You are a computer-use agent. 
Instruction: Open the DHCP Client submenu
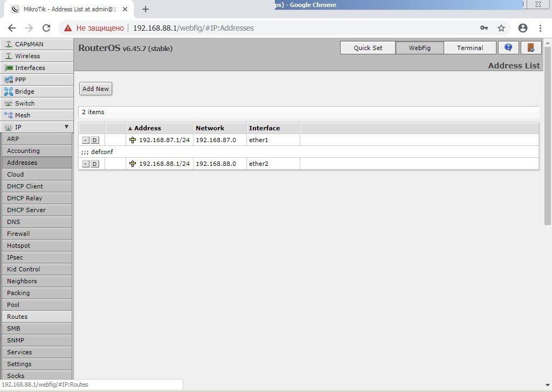coord(37,186)
